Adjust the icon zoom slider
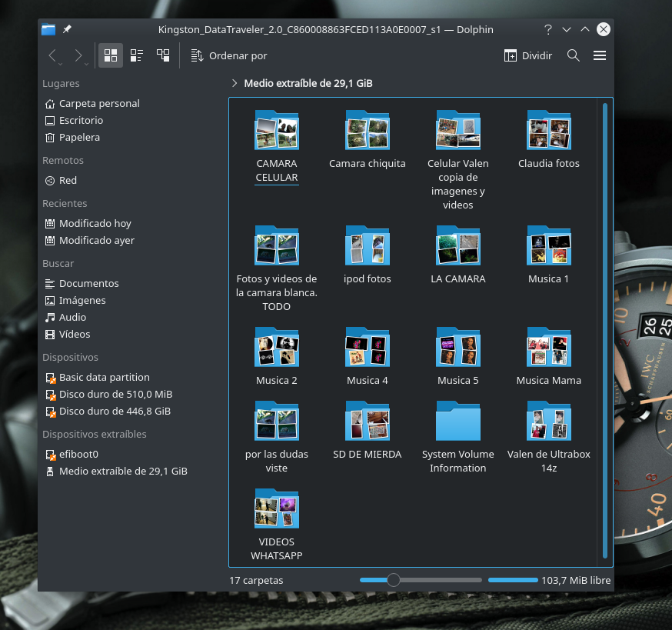The height and width of the screenshot is (630, 672). point(394,580)
